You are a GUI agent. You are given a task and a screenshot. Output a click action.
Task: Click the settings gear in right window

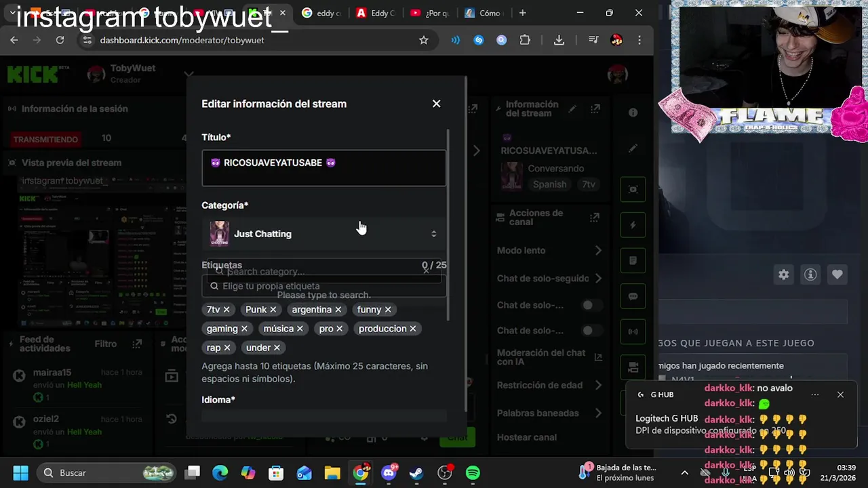click(x=784, y=274)
